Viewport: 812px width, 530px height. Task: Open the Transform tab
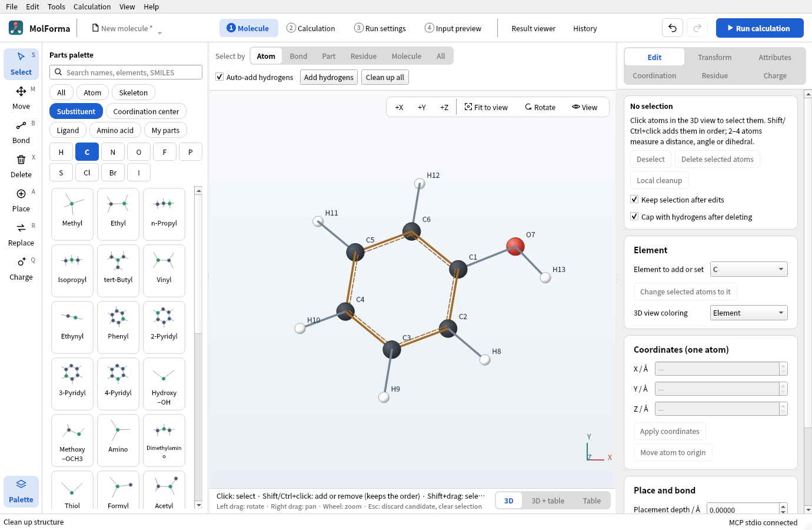[715, 57]
